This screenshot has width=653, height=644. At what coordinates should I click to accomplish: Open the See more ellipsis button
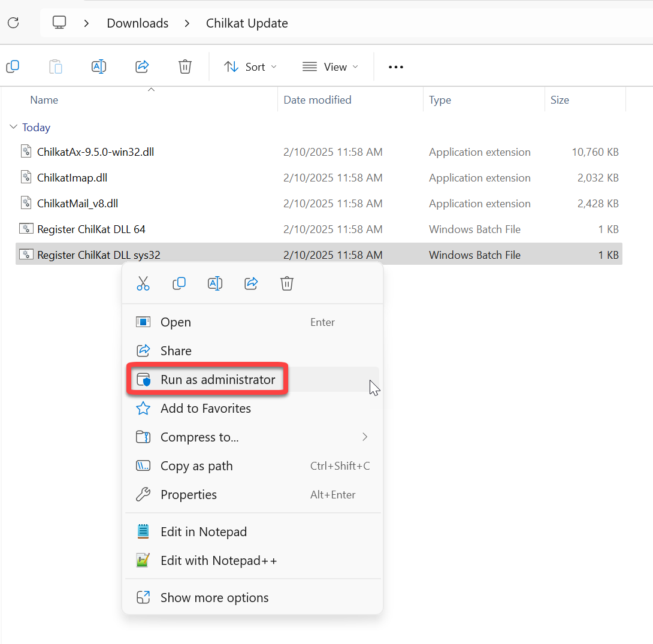coord(396,66)
